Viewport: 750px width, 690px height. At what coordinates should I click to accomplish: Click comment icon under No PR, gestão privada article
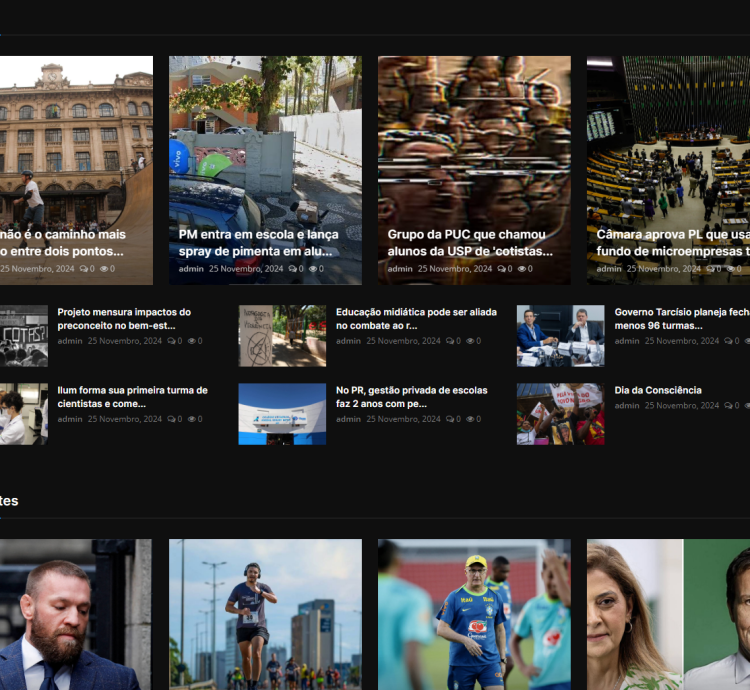[x=449, y=419]
